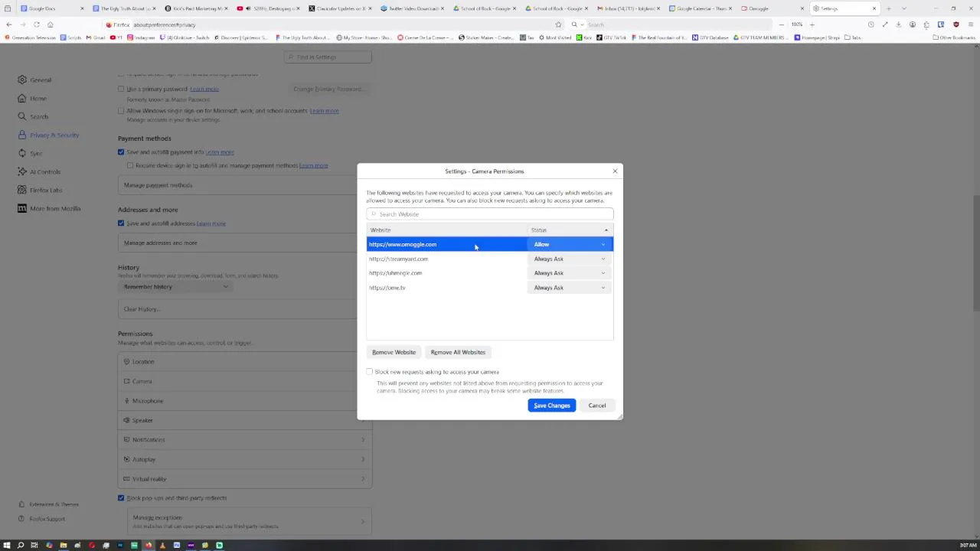Select the https://www.omoggle.com row
The image size is (980, 551).
[x=490, y=244]
